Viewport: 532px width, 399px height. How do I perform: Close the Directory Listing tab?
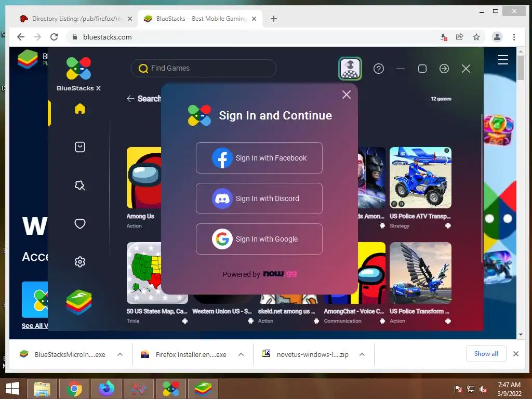(x=130, y=19)
